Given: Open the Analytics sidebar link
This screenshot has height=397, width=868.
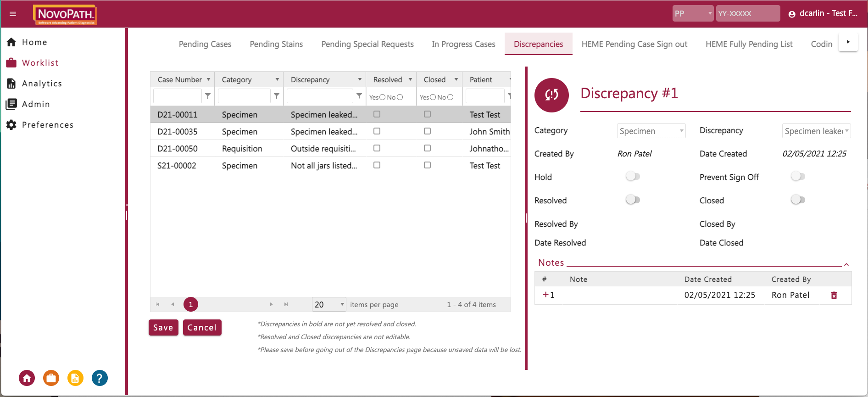Looking at the screenshot, I should tap(42, 84).
